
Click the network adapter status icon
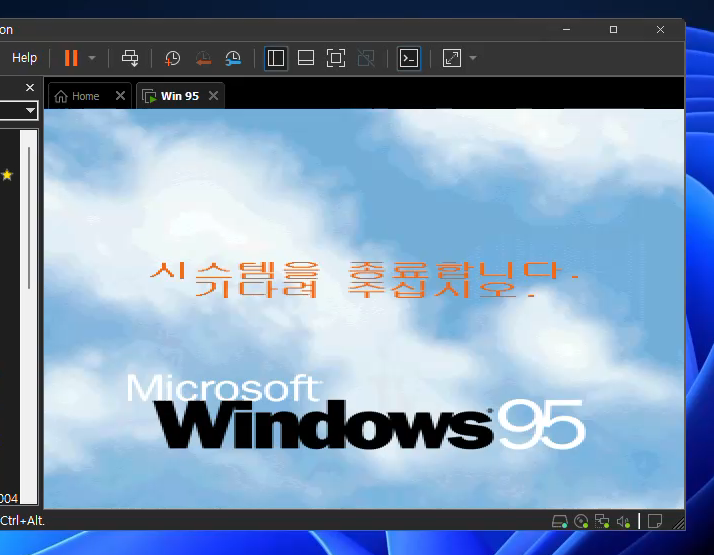602,521
